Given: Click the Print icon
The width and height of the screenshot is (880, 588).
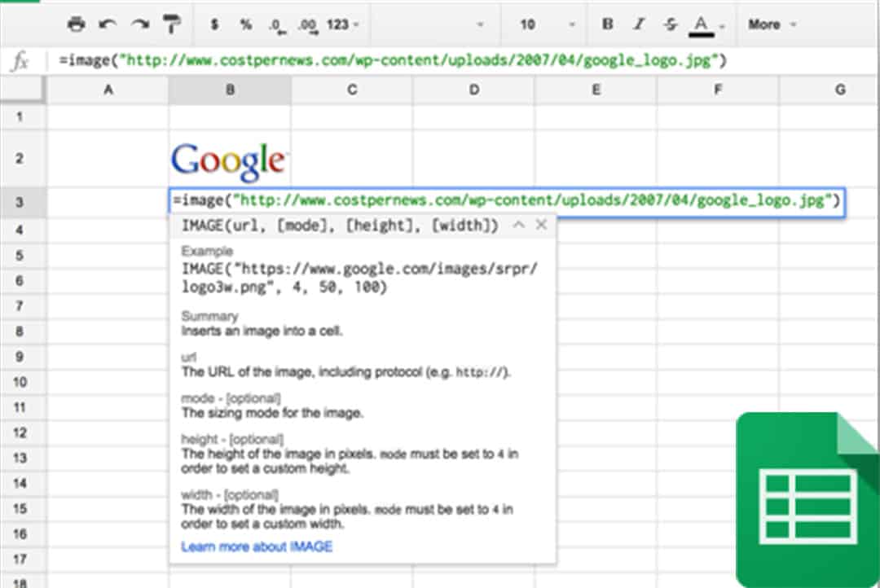Looking at the screenshot, I should (x=76, y=24).
